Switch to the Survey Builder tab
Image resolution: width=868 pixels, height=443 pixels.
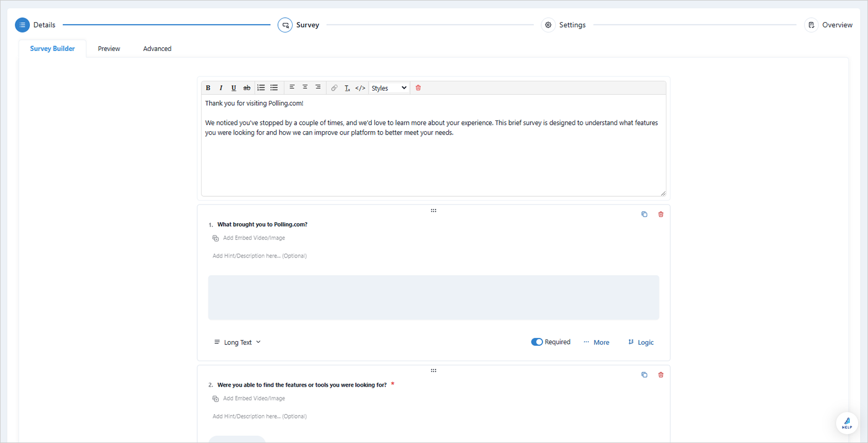tap(53, 49)
